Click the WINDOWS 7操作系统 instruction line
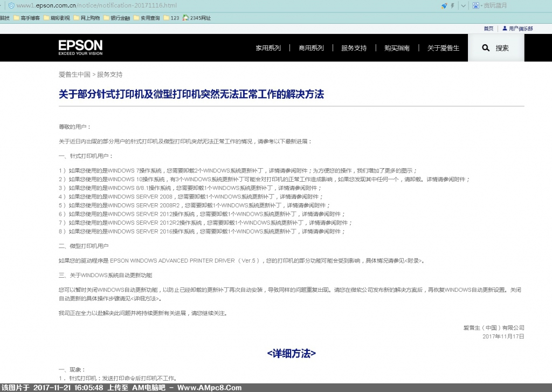 click(x=238, y=170)
